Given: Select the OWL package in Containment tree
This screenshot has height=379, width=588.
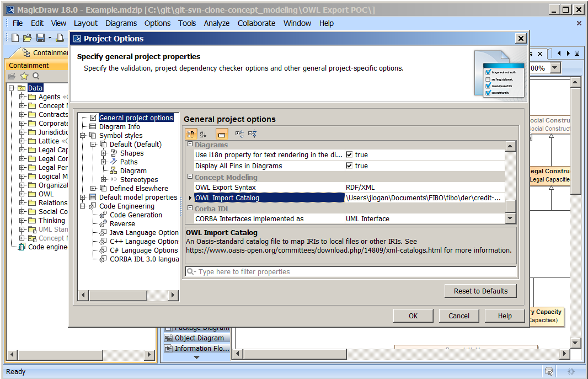Looking at the screenshot, I should 46,194.
